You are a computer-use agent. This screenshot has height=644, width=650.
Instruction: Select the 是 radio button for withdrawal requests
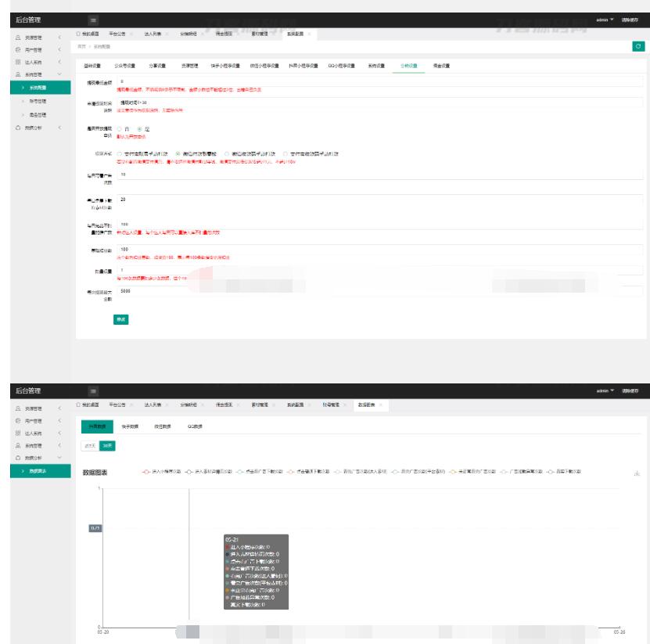click(140, 129)
